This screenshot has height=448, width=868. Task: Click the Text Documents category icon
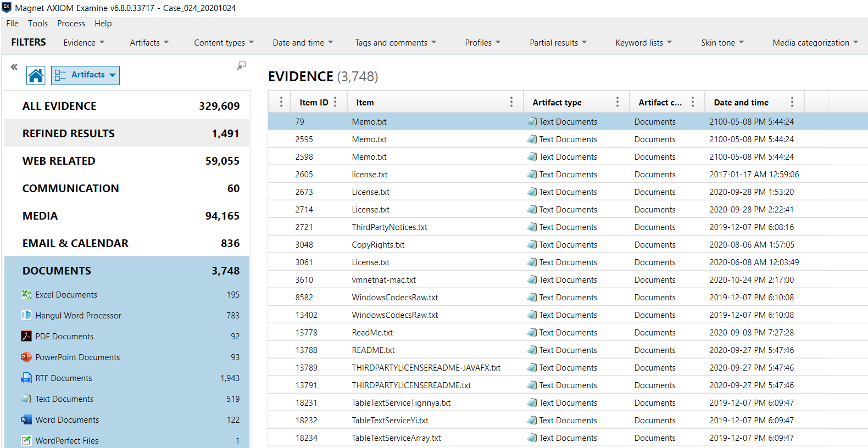pos(26,399)
